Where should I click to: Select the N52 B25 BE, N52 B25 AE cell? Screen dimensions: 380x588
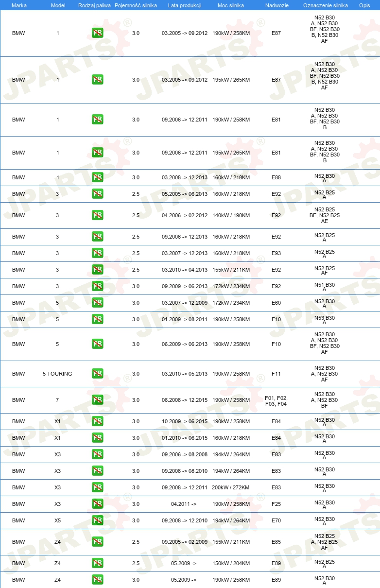325,215
